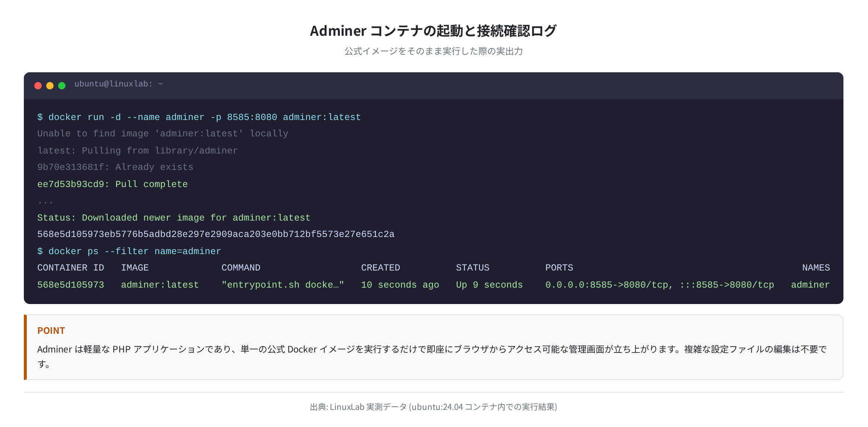Click the terminal title 'ubuntu@linuxlab: ~'
Viewport: 868px width, 427px height.
pos(119,84)
